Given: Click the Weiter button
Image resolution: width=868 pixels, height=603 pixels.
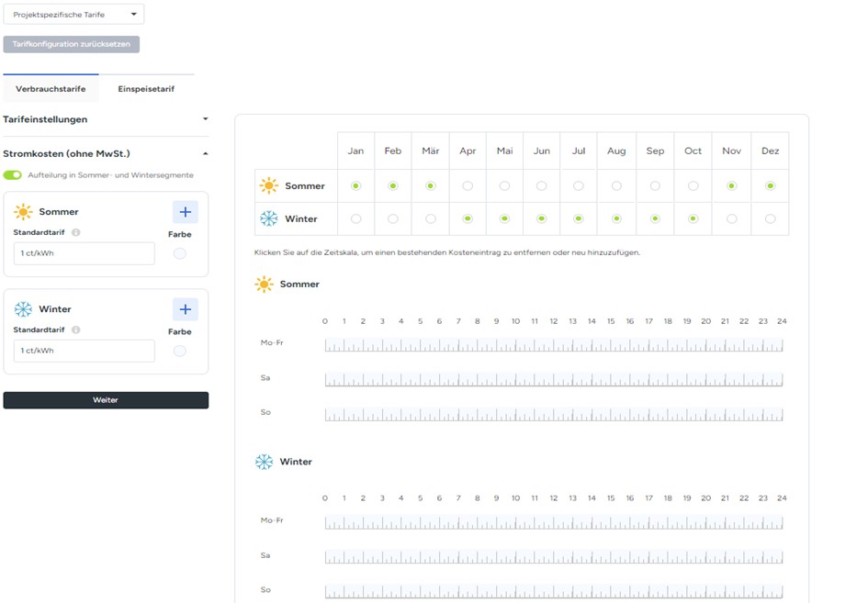Looking at the screenshot, I should tap(106, 400).
